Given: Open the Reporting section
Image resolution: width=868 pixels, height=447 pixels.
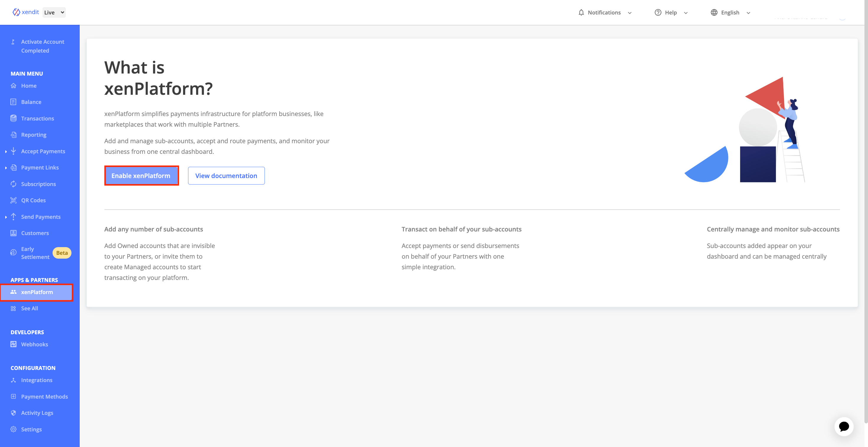Looking at the screenshot, I should click(33, 134).
